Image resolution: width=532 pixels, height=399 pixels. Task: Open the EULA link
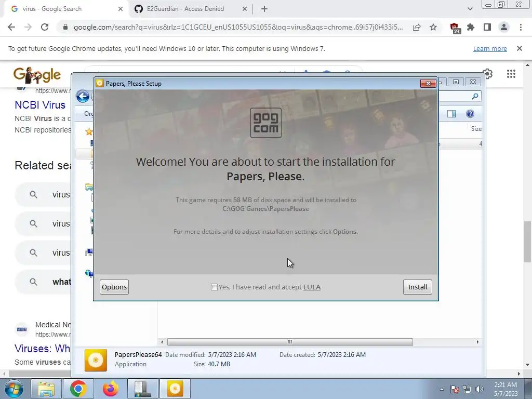point(312,287)
